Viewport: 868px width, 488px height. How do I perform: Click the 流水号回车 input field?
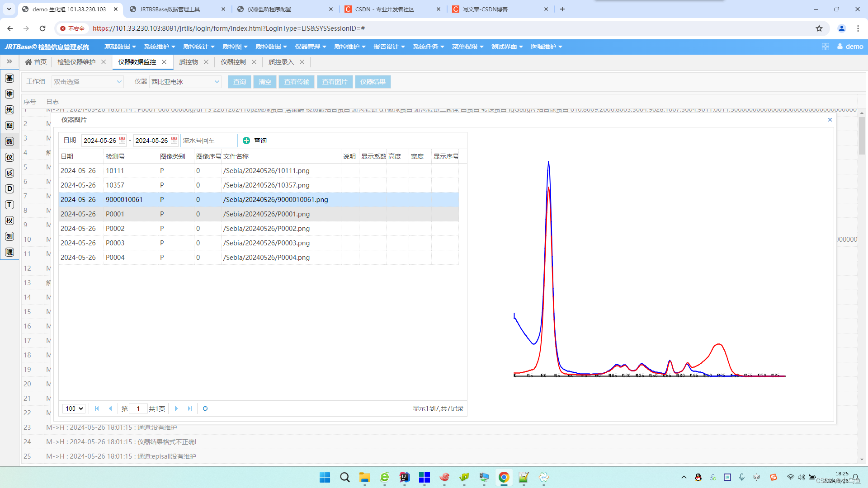(x=209, y=141)
